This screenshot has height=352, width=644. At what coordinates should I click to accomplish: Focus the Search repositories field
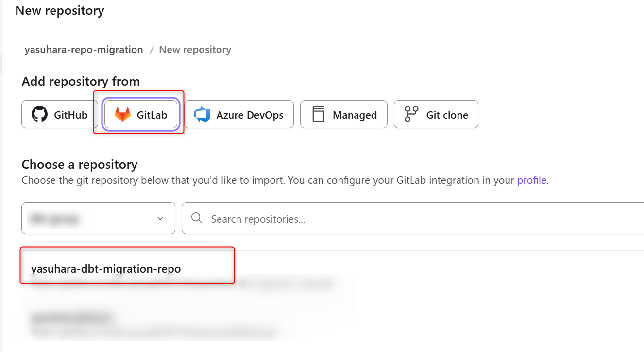pyautogui.click(x=413, y=219)
